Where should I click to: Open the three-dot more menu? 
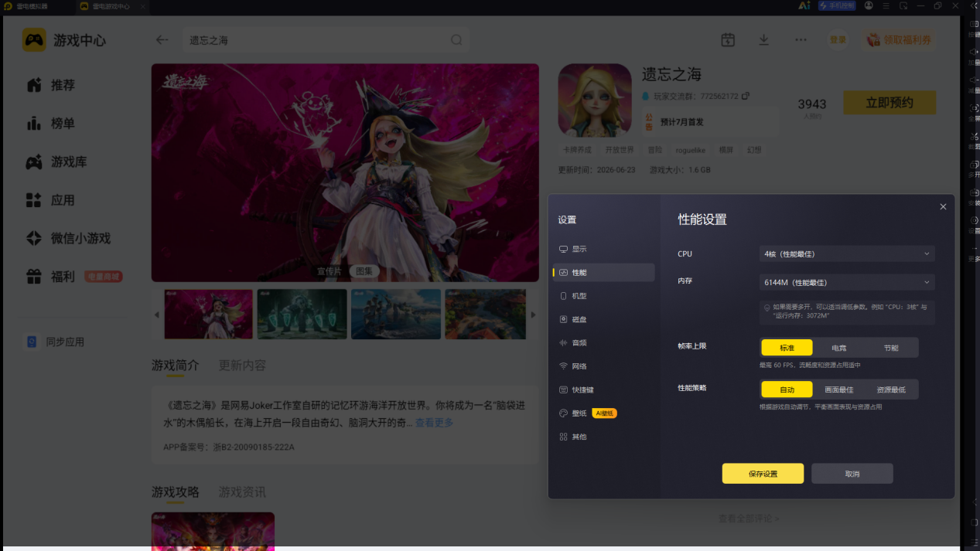pos(801,40)
